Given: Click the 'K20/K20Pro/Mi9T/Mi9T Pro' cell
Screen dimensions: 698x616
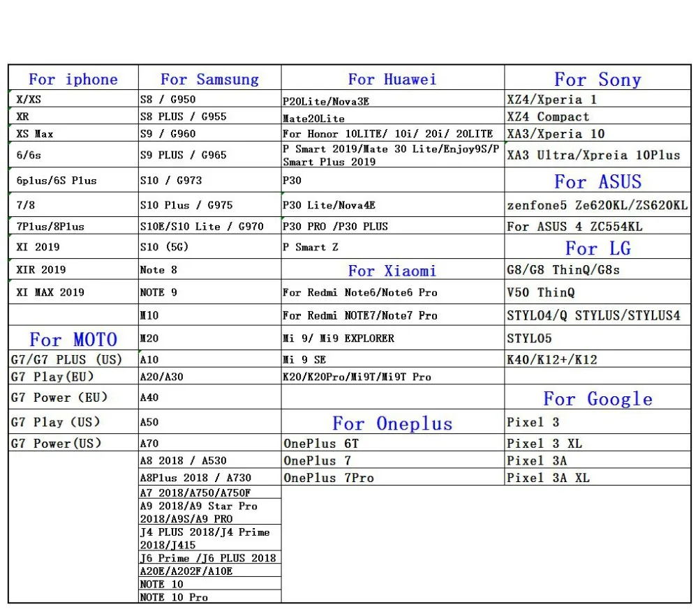Looking at the screenshot, I should click(392, 376).
